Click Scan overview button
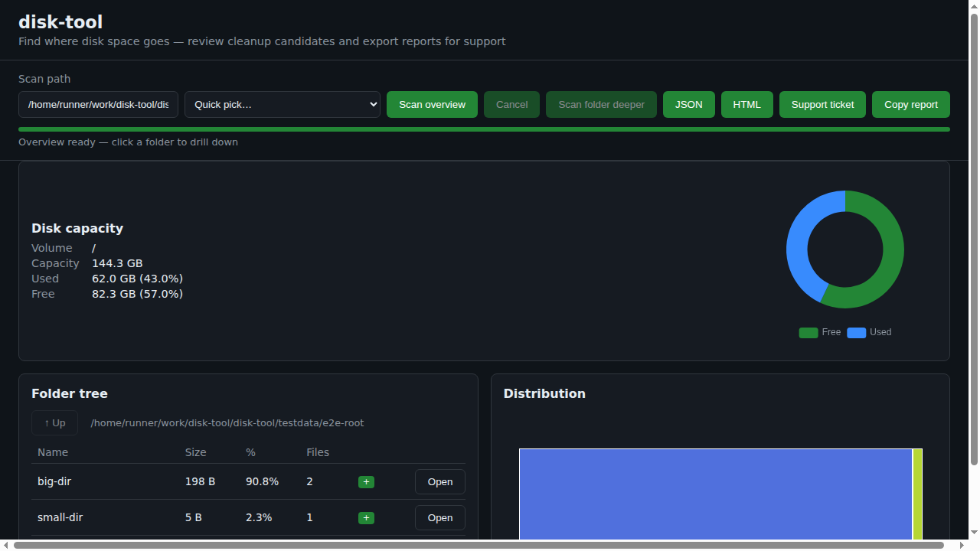 (x=432, y=105)
